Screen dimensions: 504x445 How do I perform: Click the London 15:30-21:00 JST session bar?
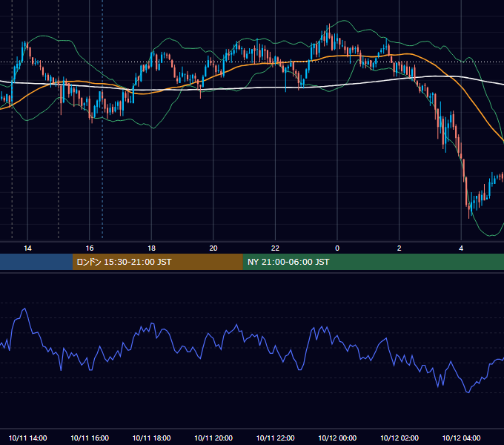[157, 262]
